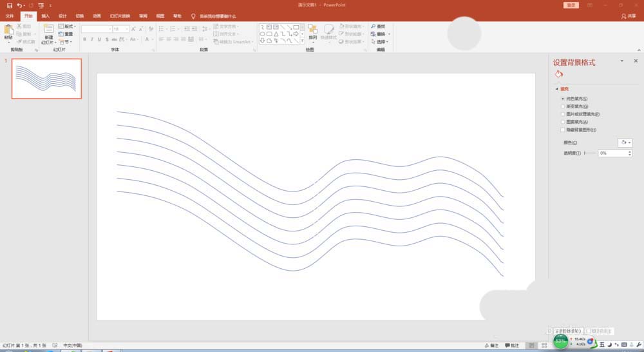Click the Login button in title bar

point(571,5)
